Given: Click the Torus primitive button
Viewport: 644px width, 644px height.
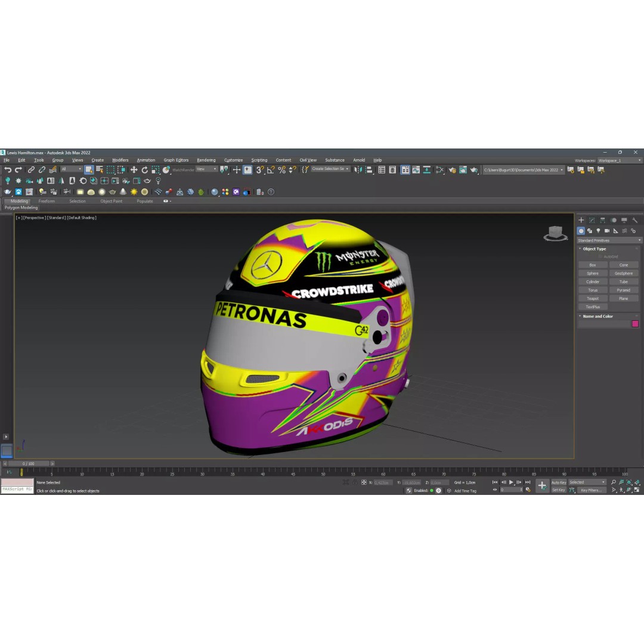Looking at the screenshot, I should click(593, 290).
